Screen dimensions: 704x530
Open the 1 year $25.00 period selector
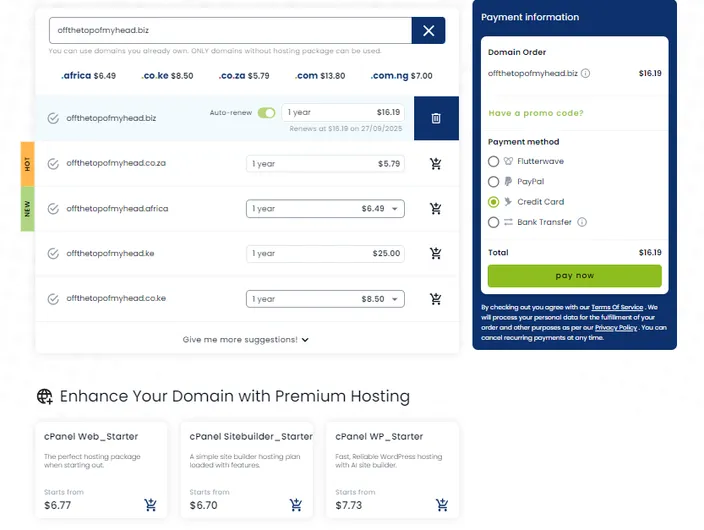click(x=325, y=254)
